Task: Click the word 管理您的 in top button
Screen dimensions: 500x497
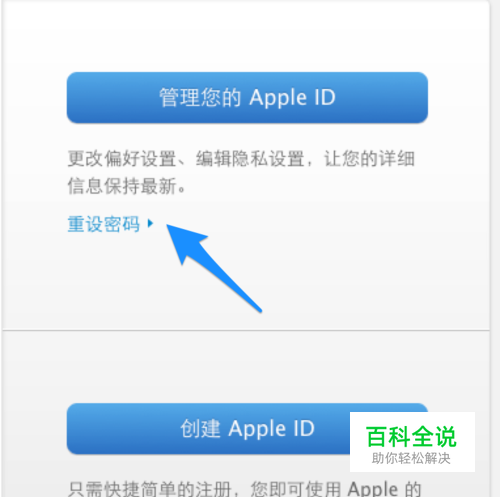Action: point(200,97)
